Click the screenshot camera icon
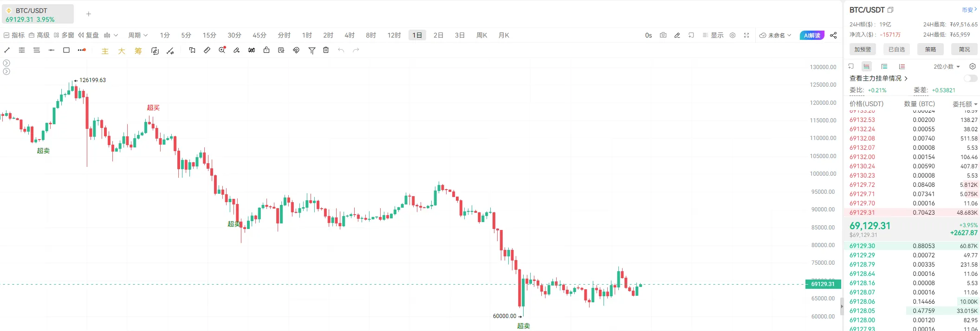Image resolution: width=980 pixels, height=331 pixels. pyautogui.click(x=663, y=35)
